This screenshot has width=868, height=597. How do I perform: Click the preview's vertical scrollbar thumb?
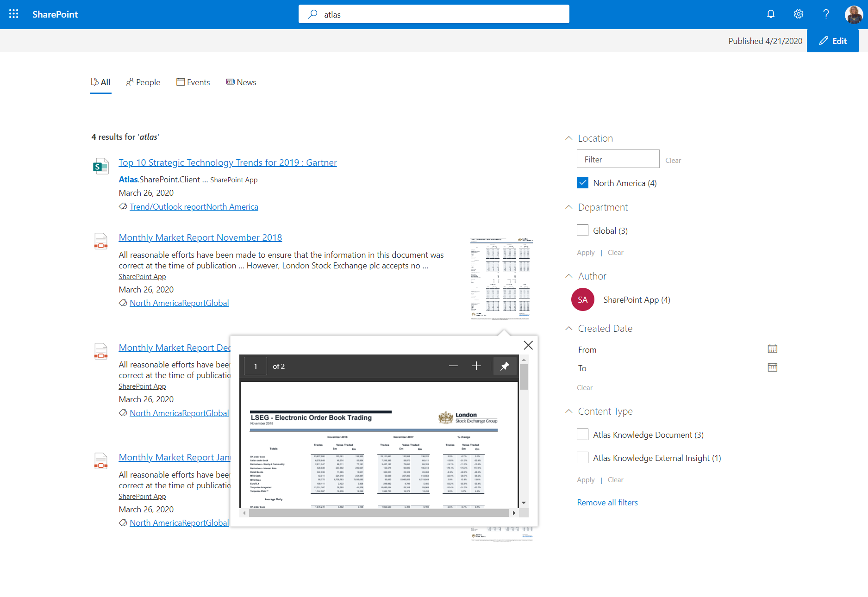(x=524, y=377)
